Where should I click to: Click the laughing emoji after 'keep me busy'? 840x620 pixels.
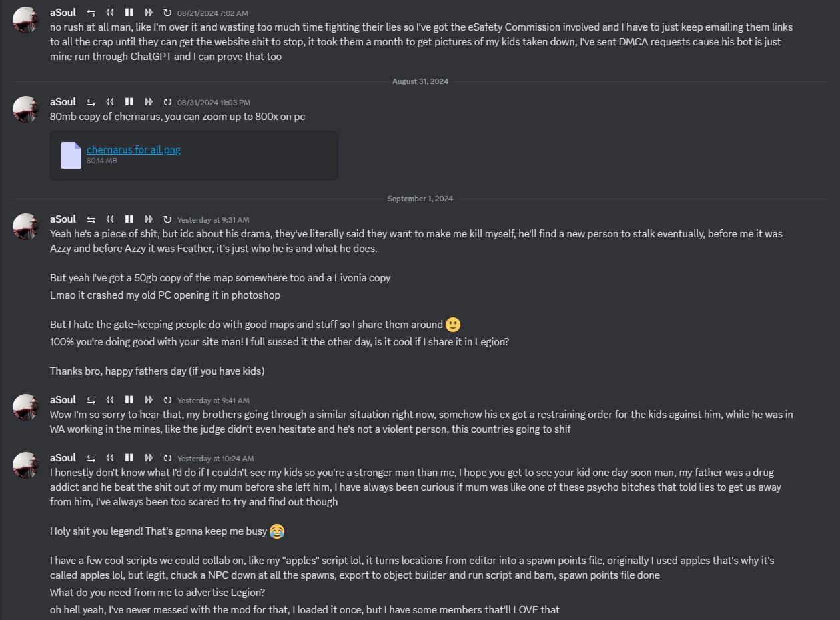click(277, 531)
